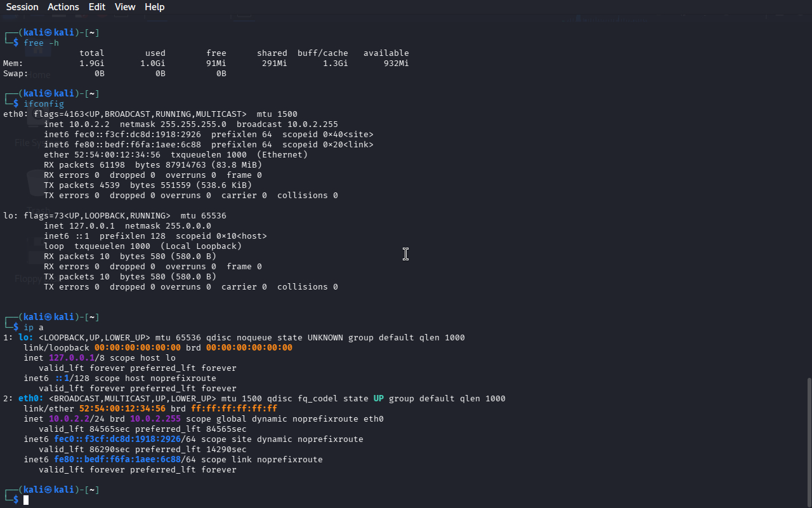This screenshot has height=508, width=812.
Task: Open the View menu
Action: coord(125,7)
